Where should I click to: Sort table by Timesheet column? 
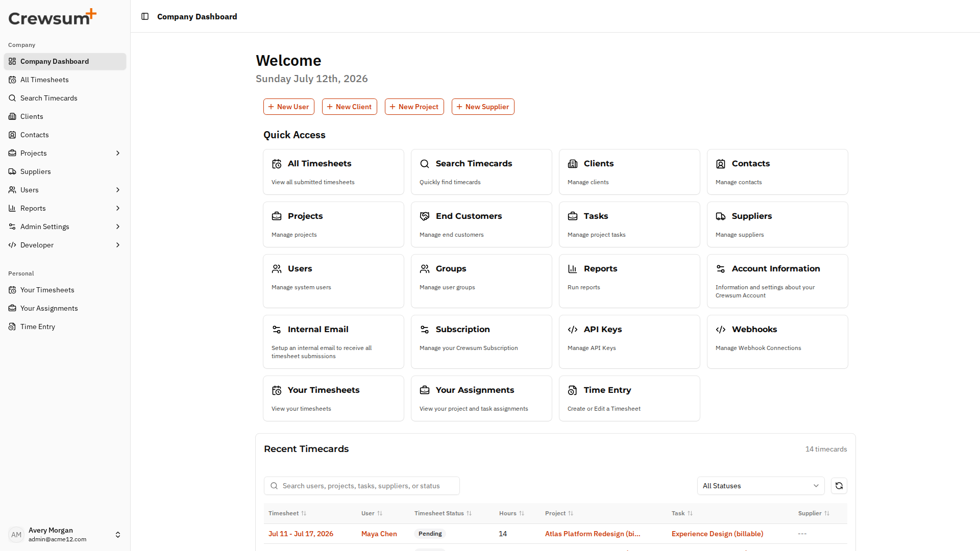click(x=287, y=513)
